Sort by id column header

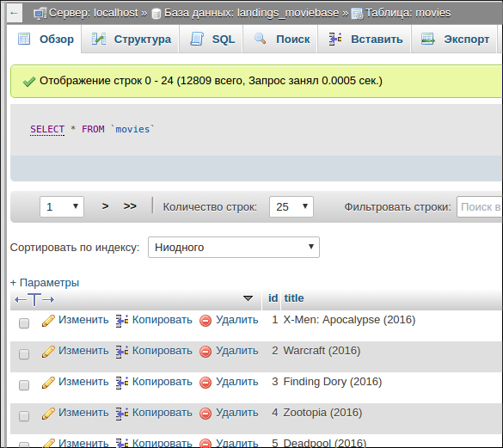273,298
